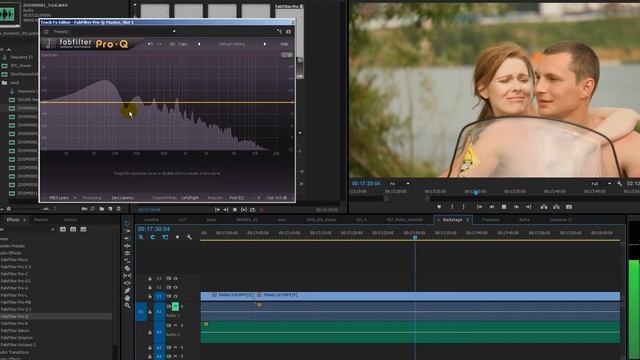This screenshot has width=640, height=360.
Task: Click Go to Out in Program Monitor
Action: click(528, 207)
